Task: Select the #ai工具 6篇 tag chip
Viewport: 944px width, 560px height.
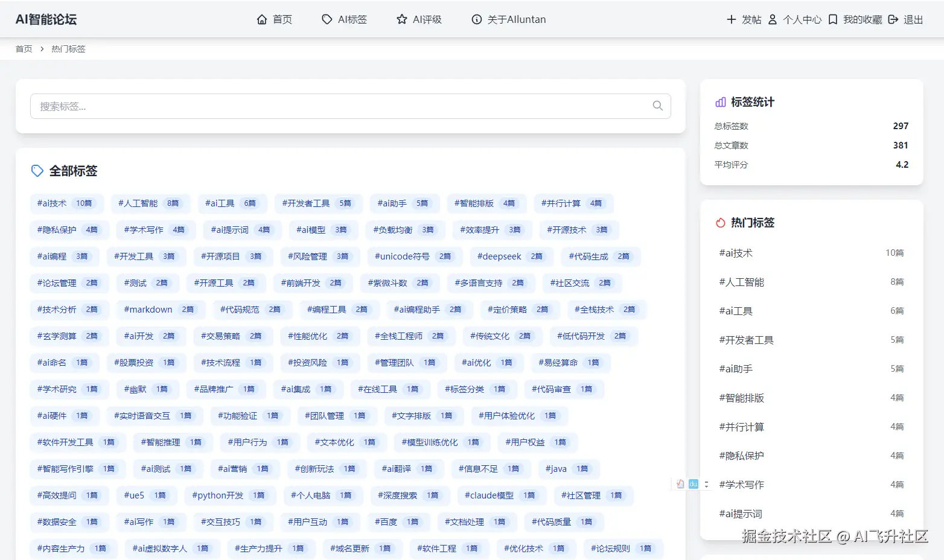Action: tap(232, 203)
